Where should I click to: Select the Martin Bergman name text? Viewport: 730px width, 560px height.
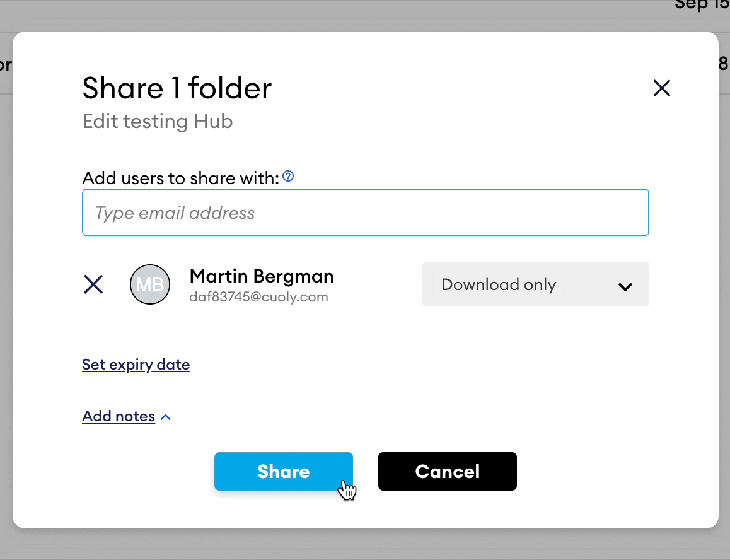262,276
